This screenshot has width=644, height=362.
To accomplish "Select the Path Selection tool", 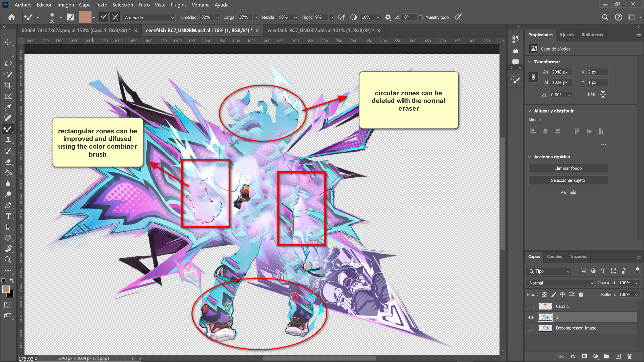I will tap(8, 227).
